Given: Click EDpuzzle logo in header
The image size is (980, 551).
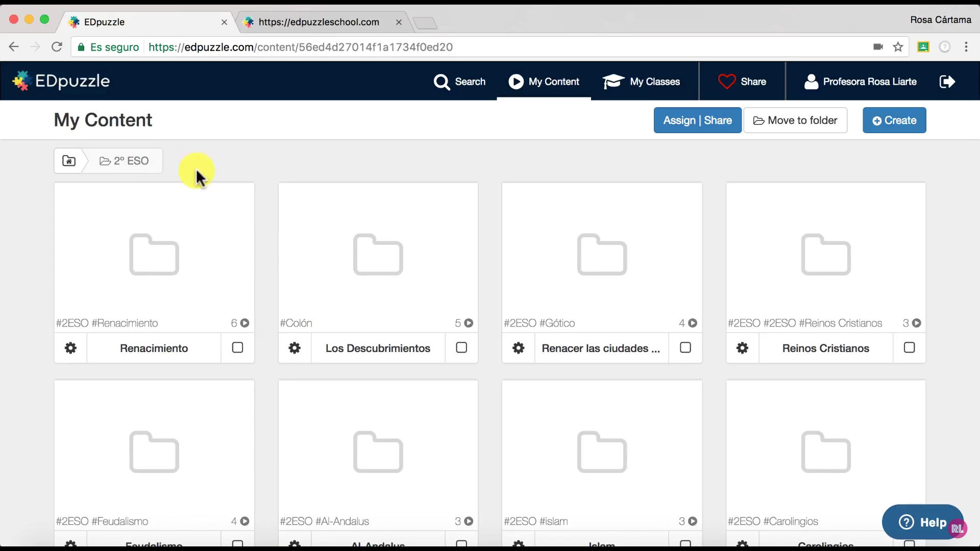Looking at the screenshot, I should pos(61,81).
